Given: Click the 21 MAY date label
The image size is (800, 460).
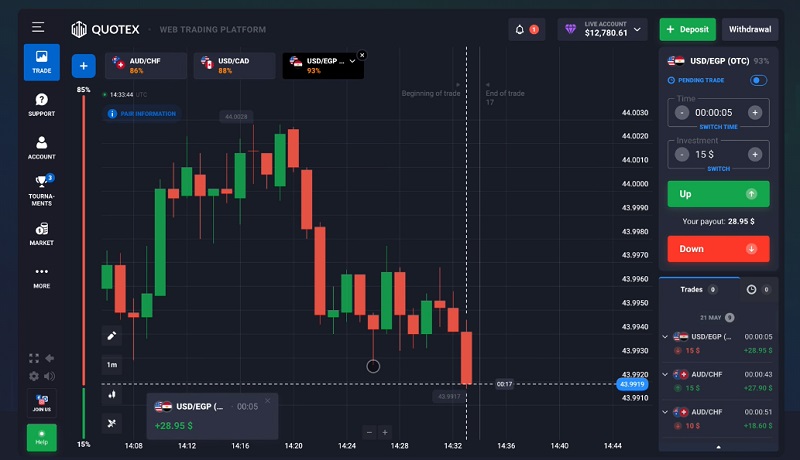Looking at the screenshot, I should click(710, 317).
